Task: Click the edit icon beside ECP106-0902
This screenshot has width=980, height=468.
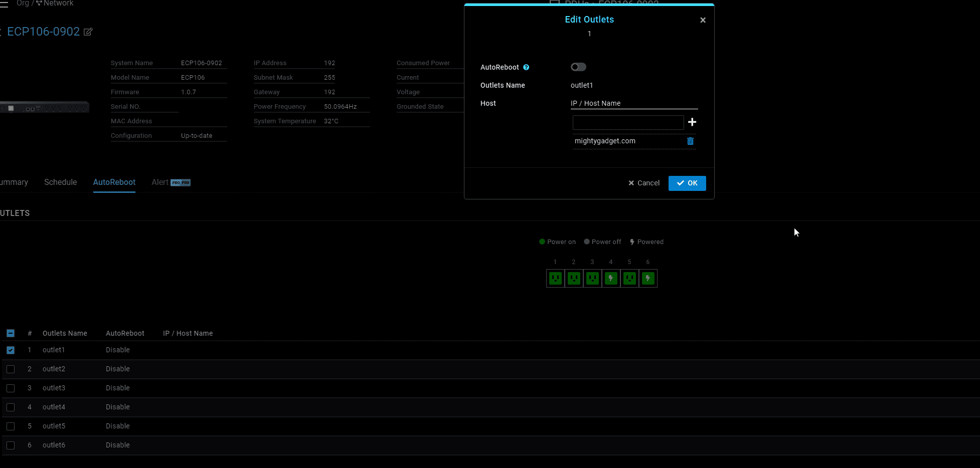Action: coord(88,32)
